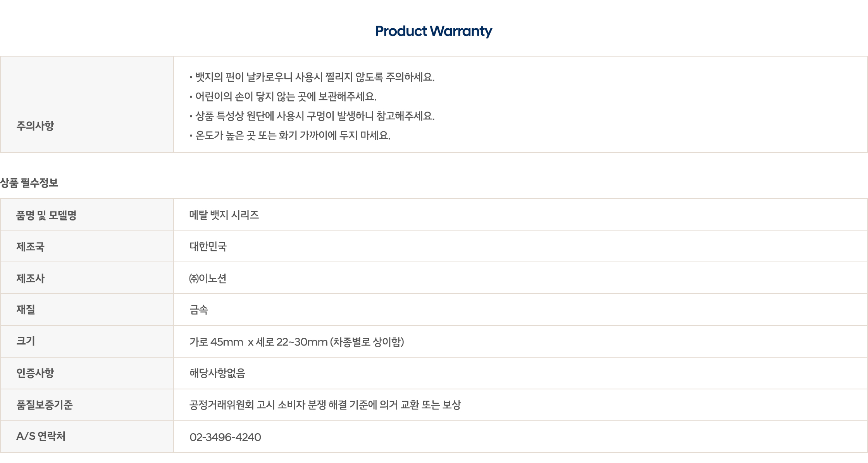This screenshot has width=868, height=463.
Task: Select the 품질보증기준 label cell
Action: [45, 405]
